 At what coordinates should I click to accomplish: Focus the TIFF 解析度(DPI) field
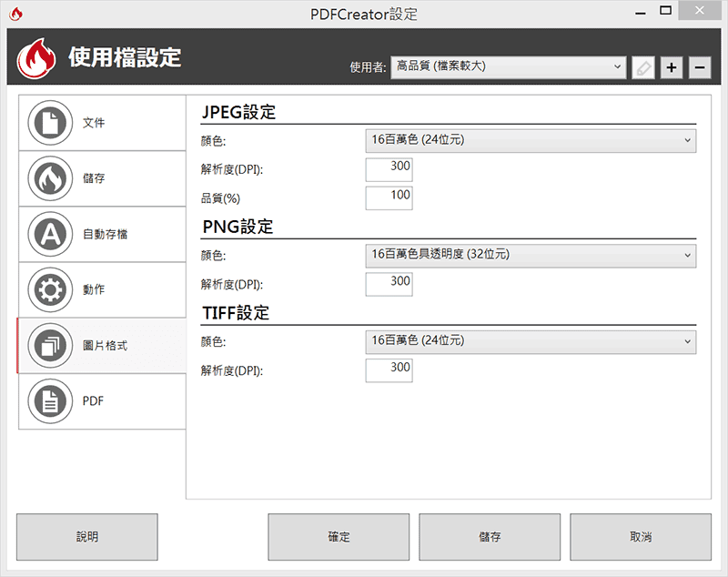tap(389, 370)
